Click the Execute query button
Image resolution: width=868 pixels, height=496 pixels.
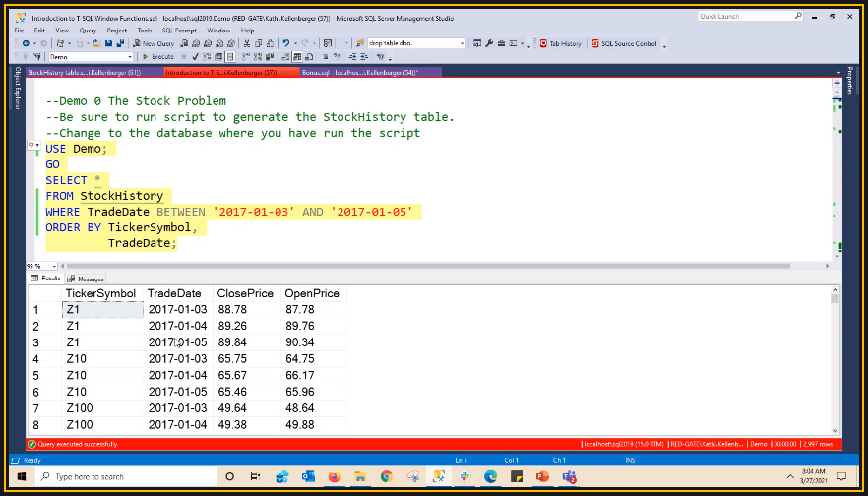point(157,56)
